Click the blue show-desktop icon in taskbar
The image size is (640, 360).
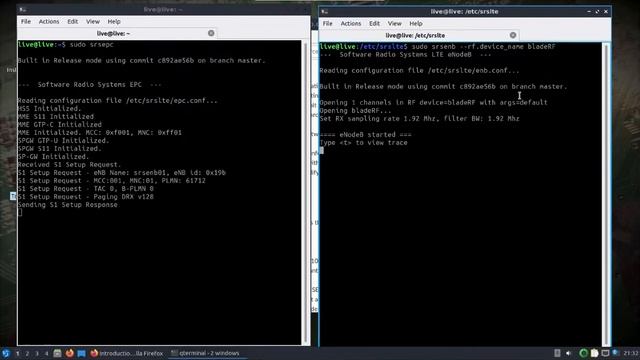(x=81, y=353)
